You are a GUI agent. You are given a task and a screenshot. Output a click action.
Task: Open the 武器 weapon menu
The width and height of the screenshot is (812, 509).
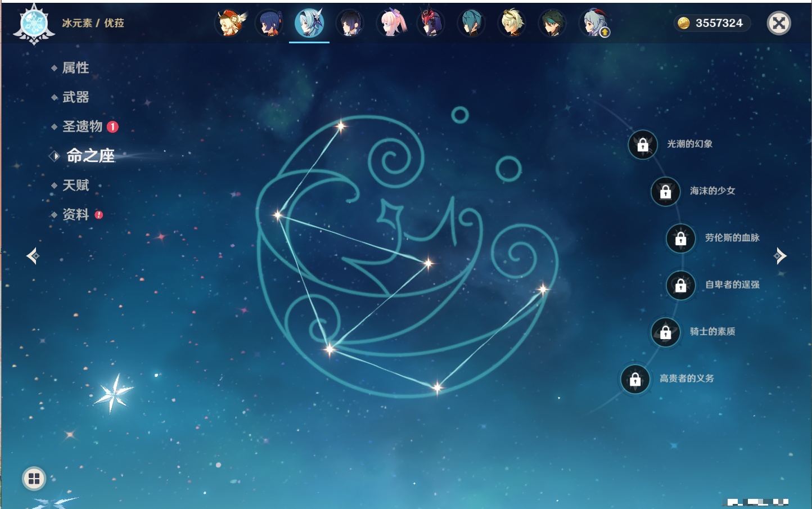point(75,97)
